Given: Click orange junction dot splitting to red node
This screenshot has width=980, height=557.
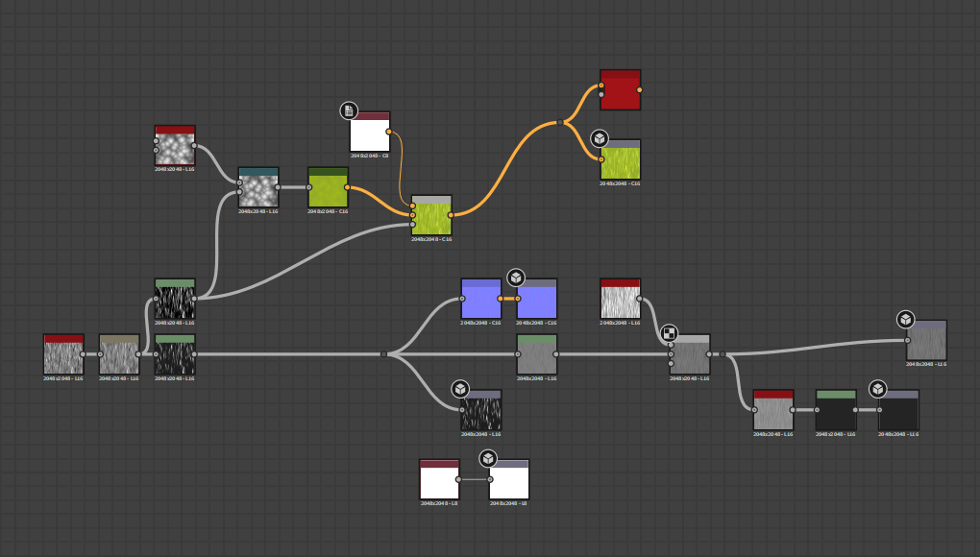Looking at the screenshot, I should [560, 122].
